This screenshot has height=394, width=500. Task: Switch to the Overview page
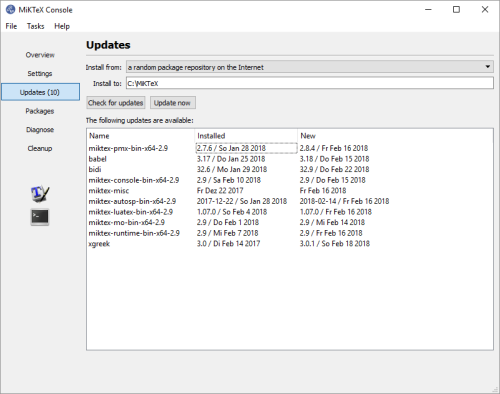click(40, 55)
